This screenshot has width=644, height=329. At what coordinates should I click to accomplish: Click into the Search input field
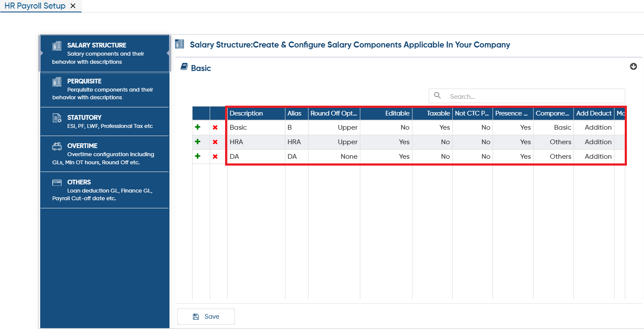527,96
